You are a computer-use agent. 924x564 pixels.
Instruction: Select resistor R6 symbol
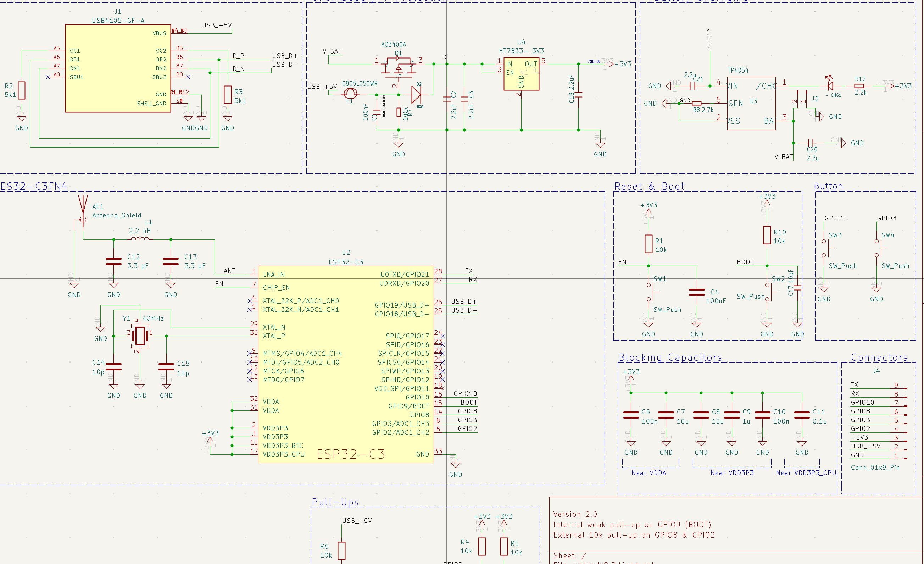point(342,551)
